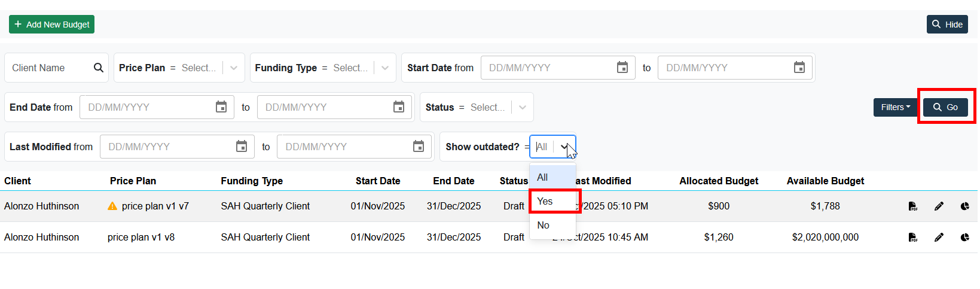Choose No in Show outdated list
Viewport: 980px width, 289px height.
544,226
